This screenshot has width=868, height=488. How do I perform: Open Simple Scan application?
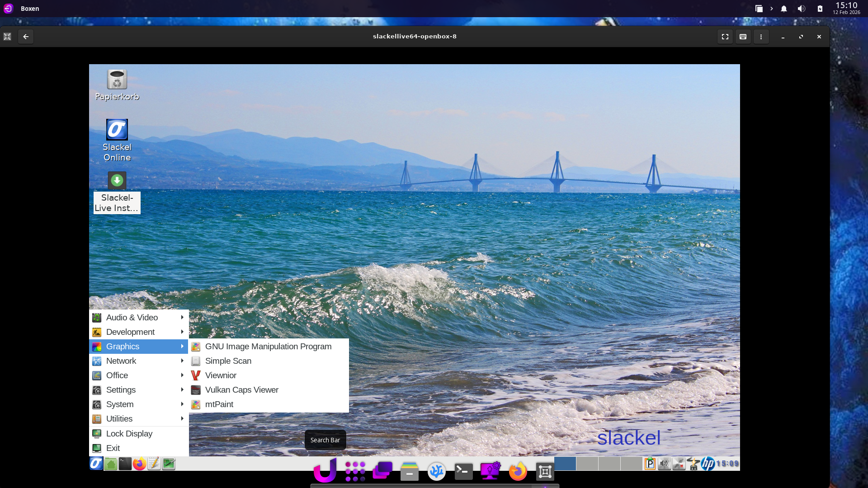coord(228,361)
